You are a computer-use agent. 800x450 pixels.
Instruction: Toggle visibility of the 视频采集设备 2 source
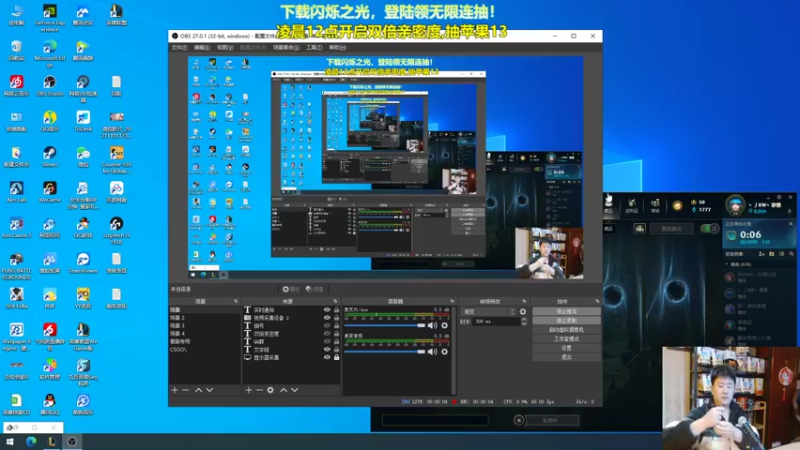327,317
